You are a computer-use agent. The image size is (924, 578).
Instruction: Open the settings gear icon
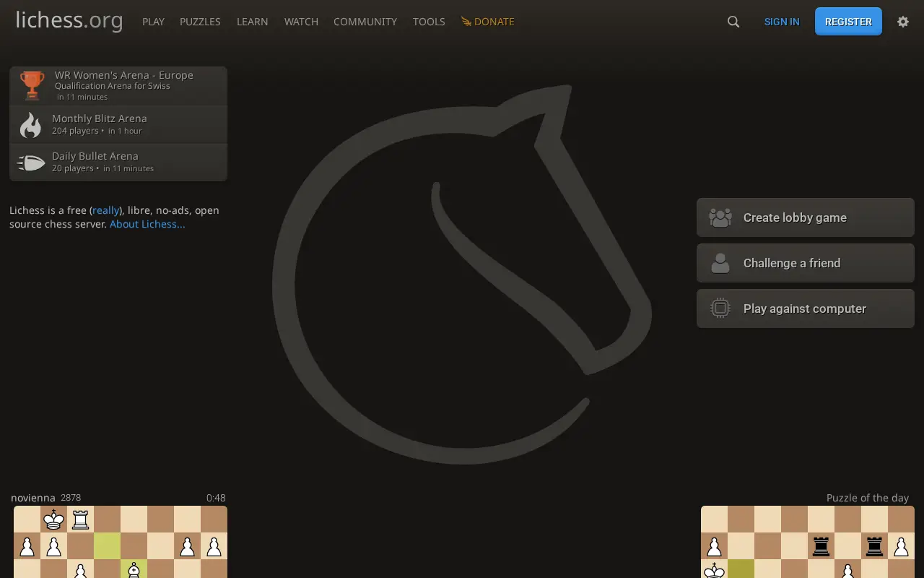(x=903, y=22)
